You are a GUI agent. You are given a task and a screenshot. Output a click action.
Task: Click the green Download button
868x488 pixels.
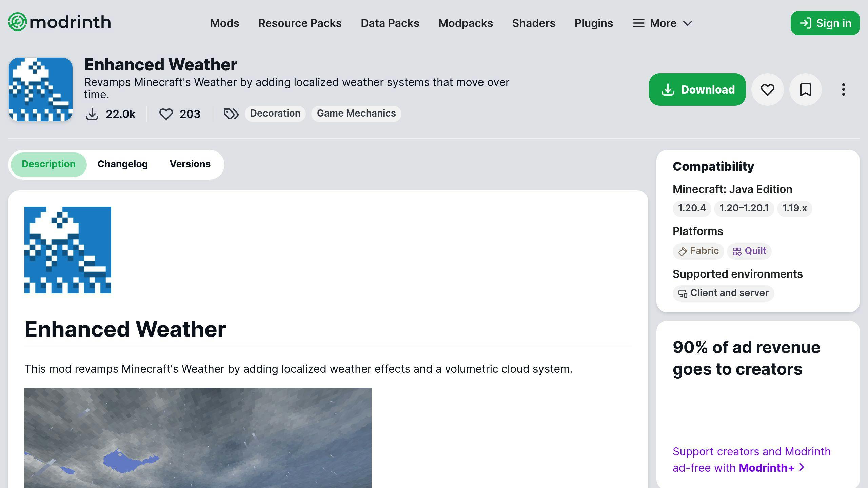point(697,89)
